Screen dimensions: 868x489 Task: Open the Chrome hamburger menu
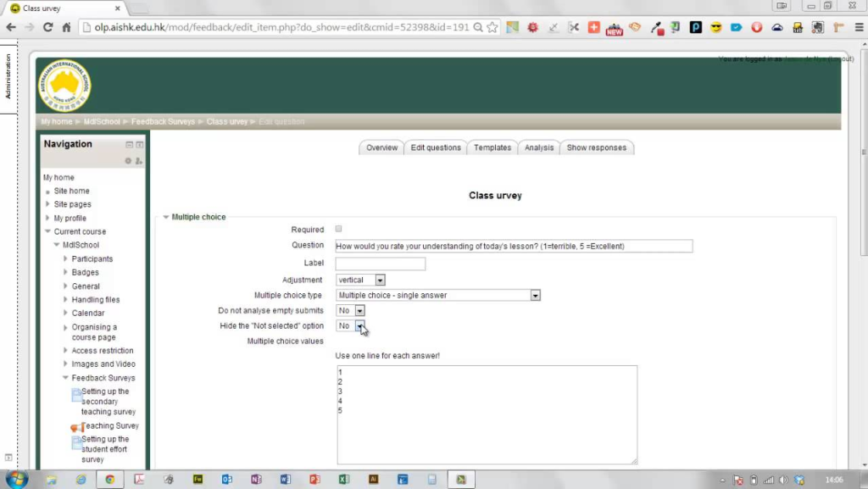point(859,27)
